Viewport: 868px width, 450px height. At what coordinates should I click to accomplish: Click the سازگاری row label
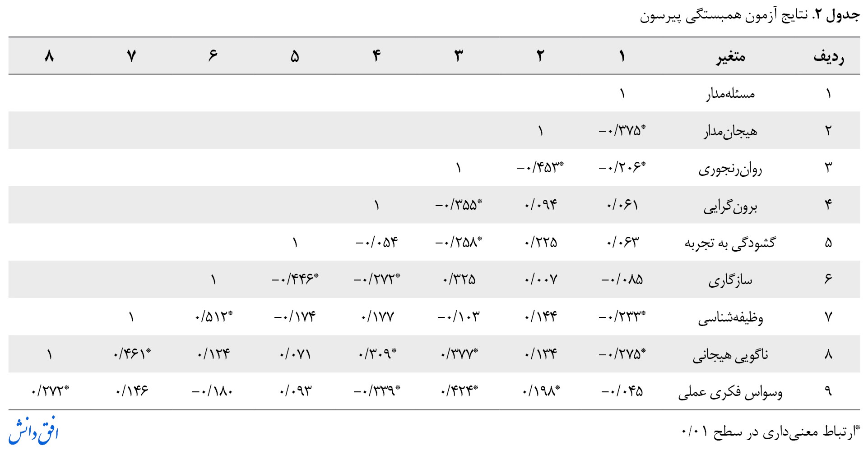coord(730,280)
